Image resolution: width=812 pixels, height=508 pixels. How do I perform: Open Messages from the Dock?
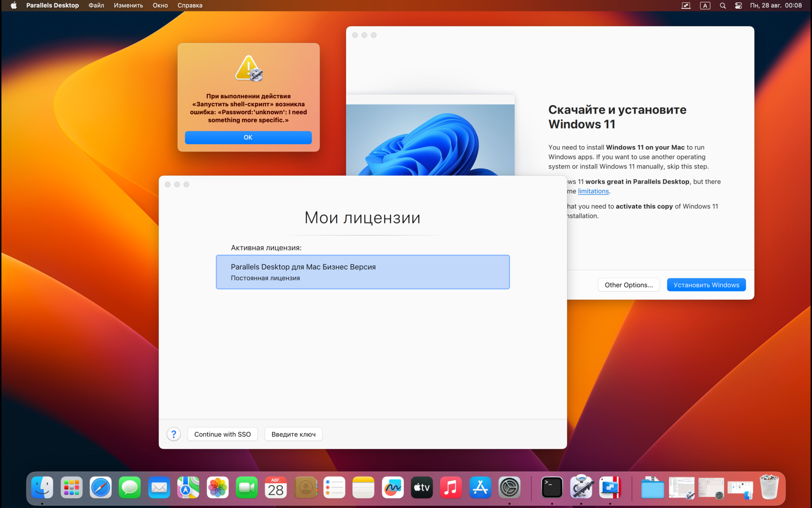pyautogui.click(x=130, y=487)
